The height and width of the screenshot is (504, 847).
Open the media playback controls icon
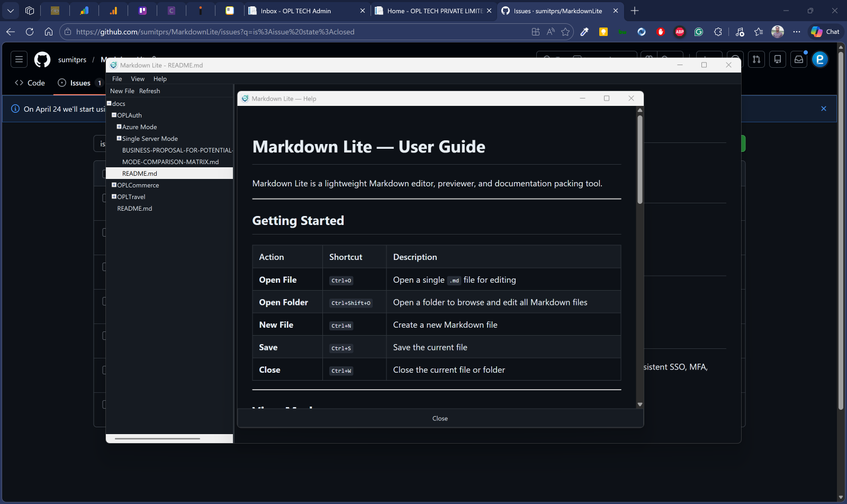coord(740,32)
